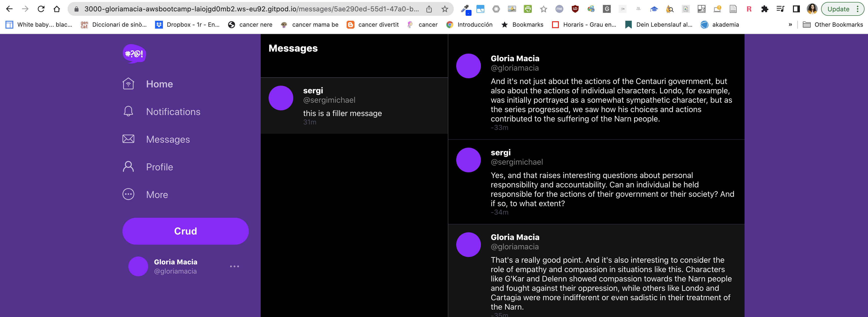Click the uBlock Origin shield icon
The height and width of the screenshot is (317, 868).
tap(575, 9)
